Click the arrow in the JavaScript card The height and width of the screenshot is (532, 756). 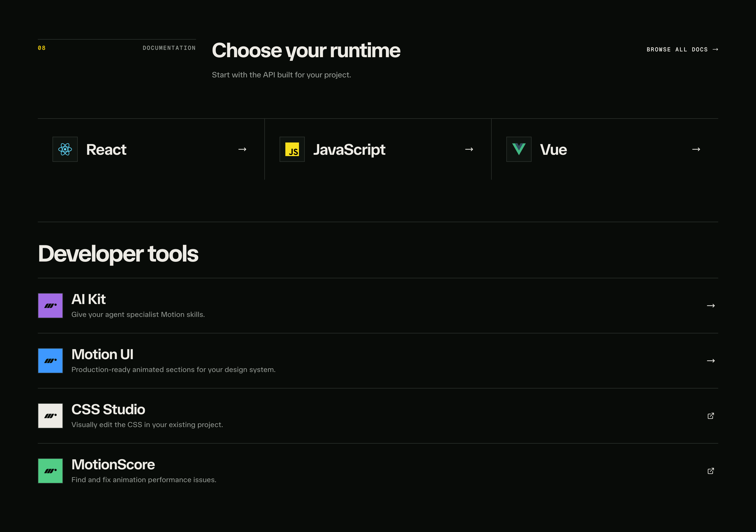pyautogui.click(x=469, y=149)
